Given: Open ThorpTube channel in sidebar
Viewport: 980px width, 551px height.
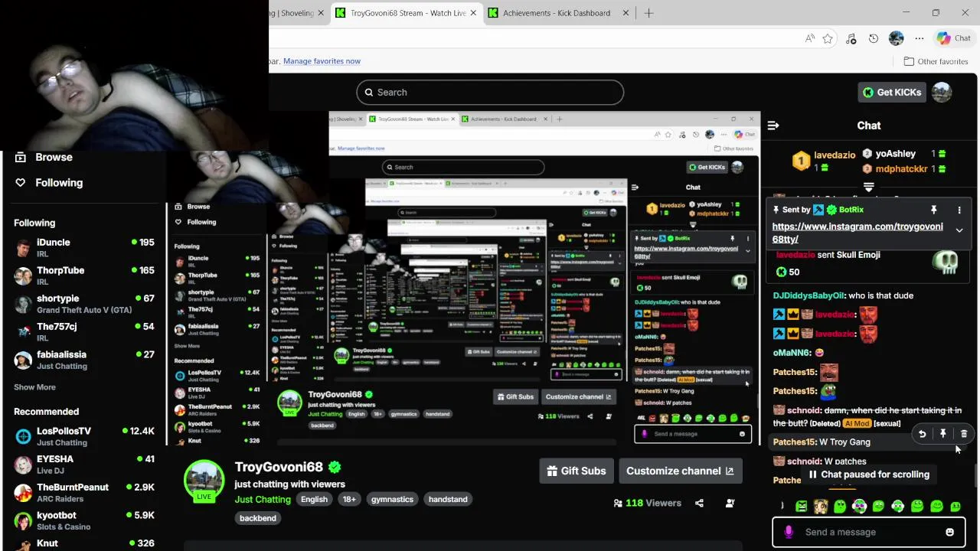Looking at the screenshot, I should point(84,275).
